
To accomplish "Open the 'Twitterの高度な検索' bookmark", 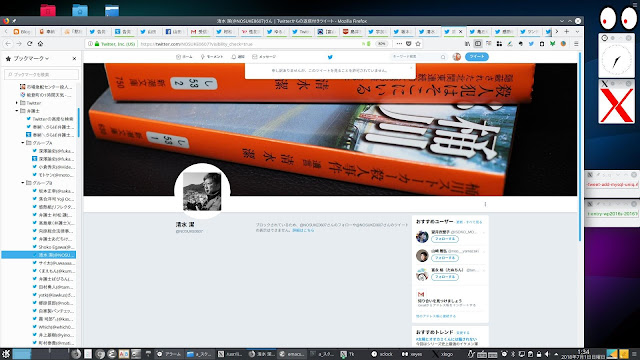I will pyautogui.click(x=50, y=119).
